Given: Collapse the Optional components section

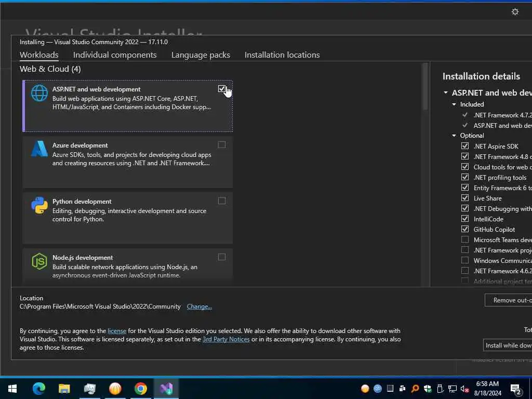Looking at the screenshot, I should click(454, 136).
